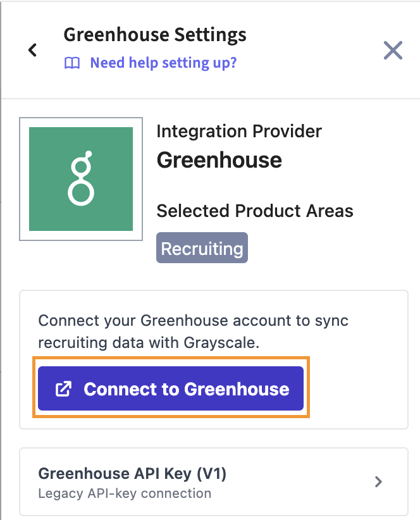
Task: Click the 'Integration Provider' label
Action: 239,131
